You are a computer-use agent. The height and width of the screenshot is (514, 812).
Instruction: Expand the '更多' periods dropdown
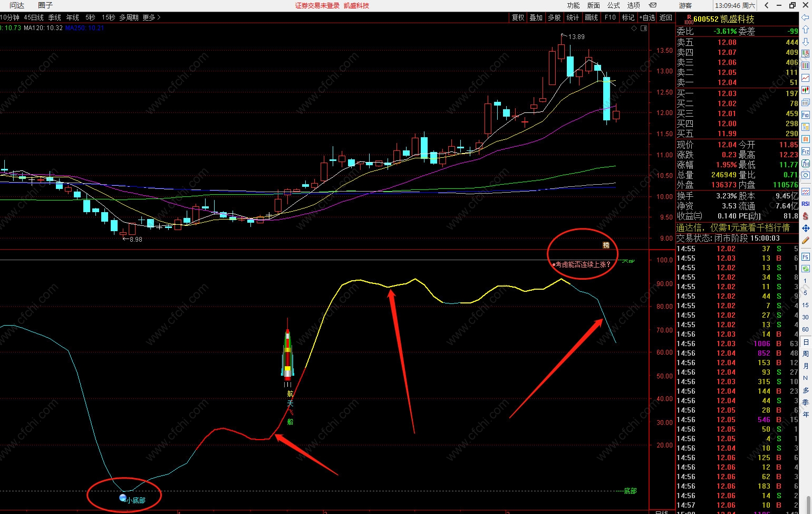(151, 17)
